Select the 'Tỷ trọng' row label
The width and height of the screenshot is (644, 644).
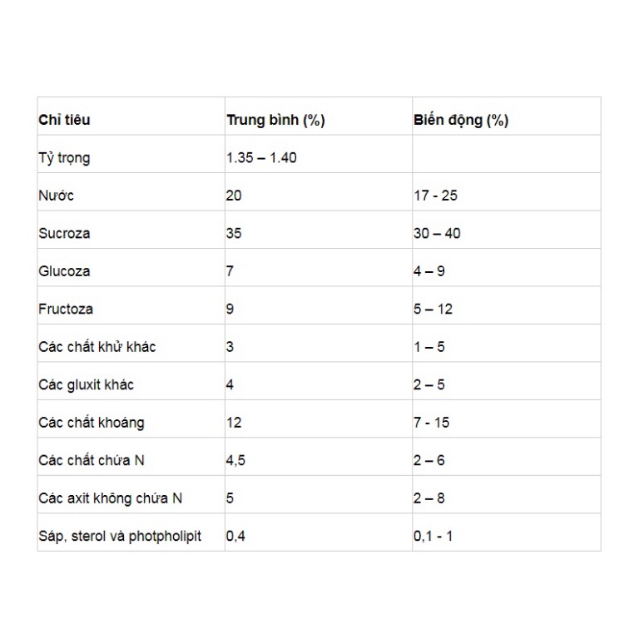(x=65, y=158)
